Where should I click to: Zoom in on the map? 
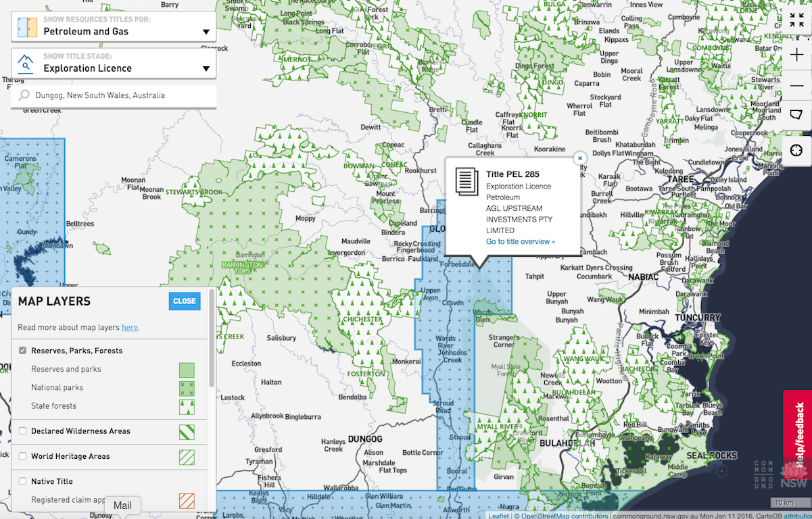coord(796,55)
